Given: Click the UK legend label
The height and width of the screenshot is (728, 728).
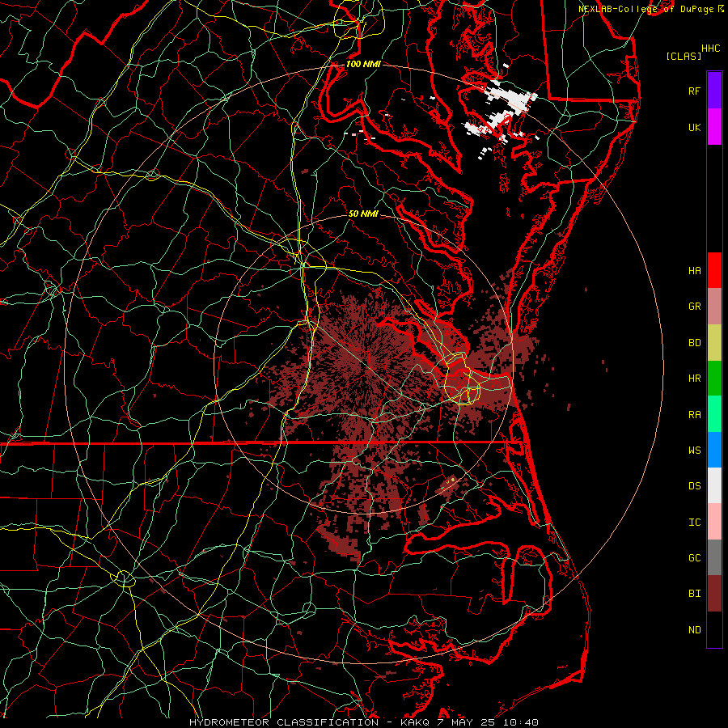Looking at the screenshot, I should point(695,127).
